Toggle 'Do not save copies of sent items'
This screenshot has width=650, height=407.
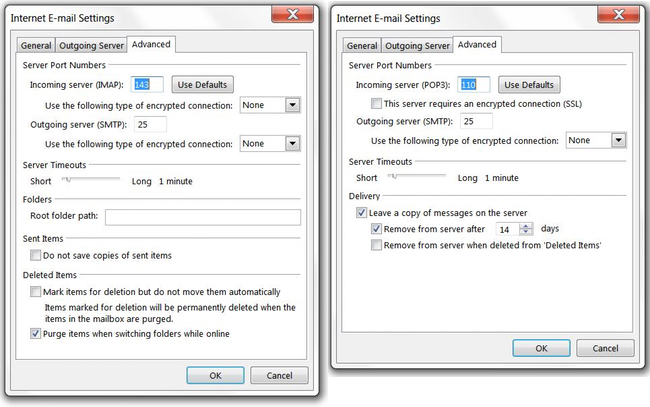[35, 255]
